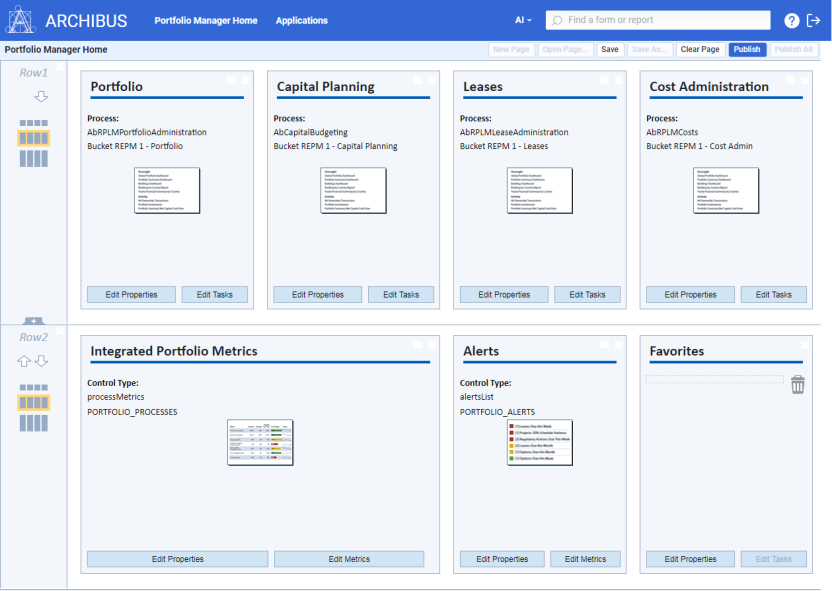Go to Portfolio Manager Home tab

click(x=205, y=20)
